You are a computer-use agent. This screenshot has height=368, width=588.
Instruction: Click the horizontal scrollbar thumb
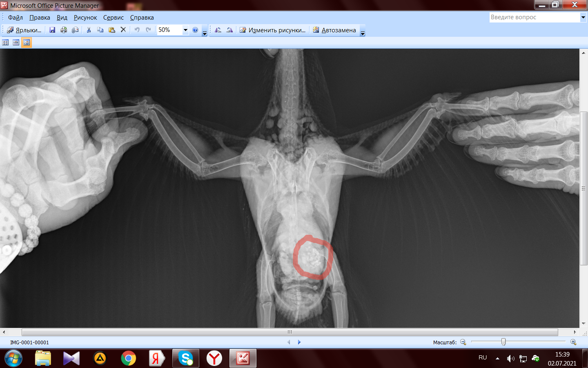pos(290,332)
